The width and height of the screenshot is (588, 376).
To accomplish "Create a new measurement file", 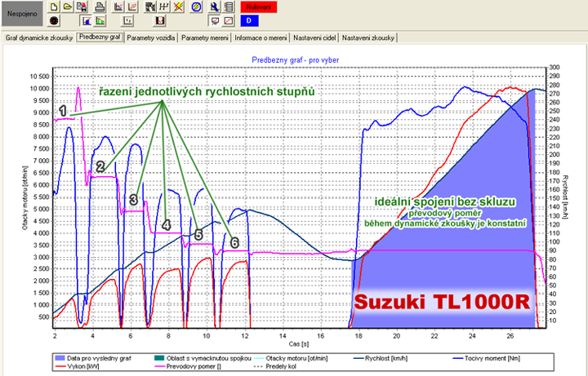I will tap(54, 7).
